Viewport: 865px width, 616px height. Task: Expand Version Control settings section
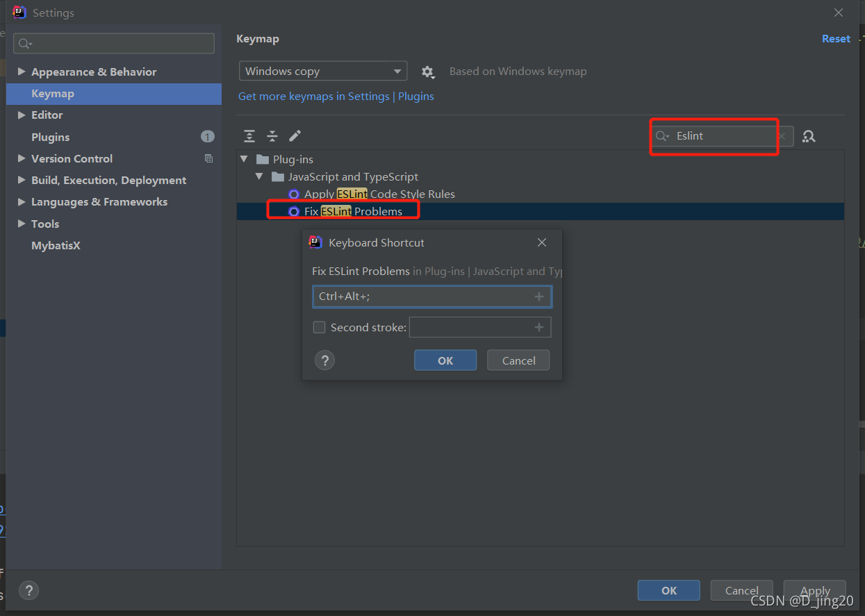(22, 158)
